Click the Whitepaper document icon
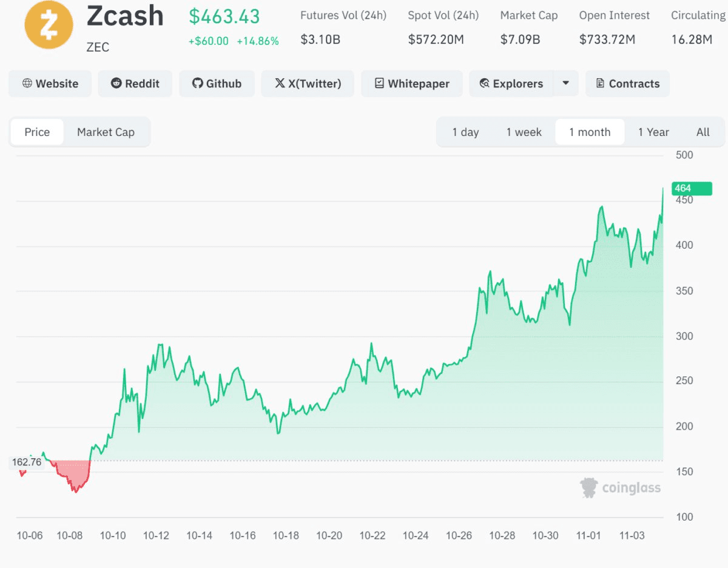The image size is (728, 568). (x=379, y=84)
